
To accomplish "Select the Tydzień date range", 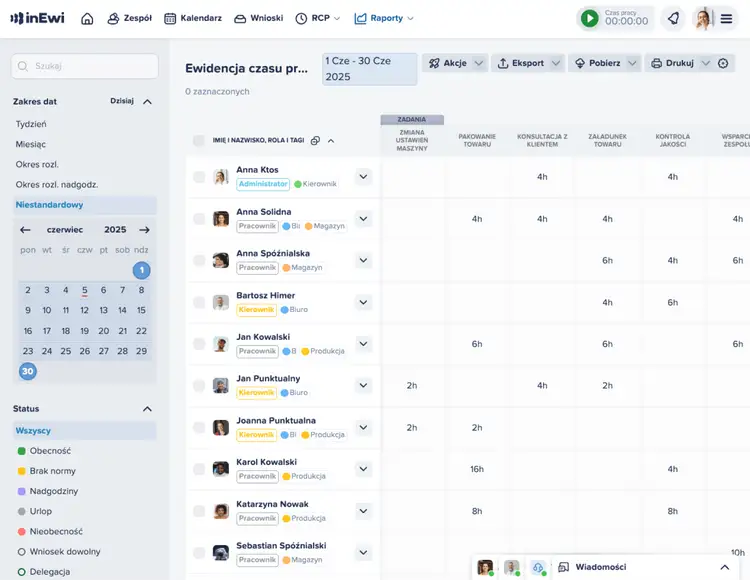I will (31, 124).
